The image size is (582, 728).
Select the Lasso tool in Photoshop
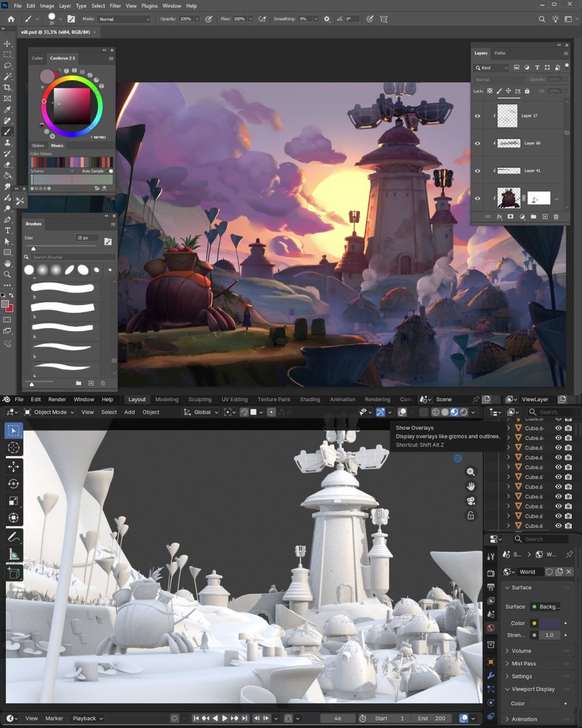[8, 66]
